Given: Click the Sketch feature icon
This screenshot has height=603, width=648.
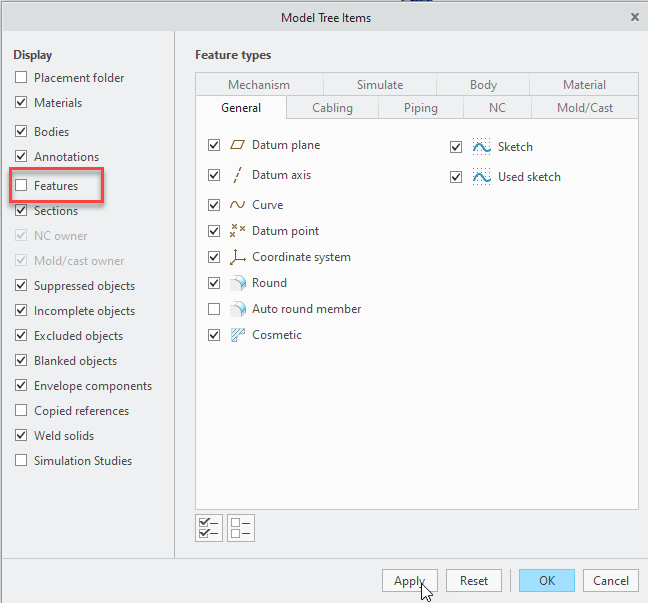Looking at the screenshot, I should [482, 147].
